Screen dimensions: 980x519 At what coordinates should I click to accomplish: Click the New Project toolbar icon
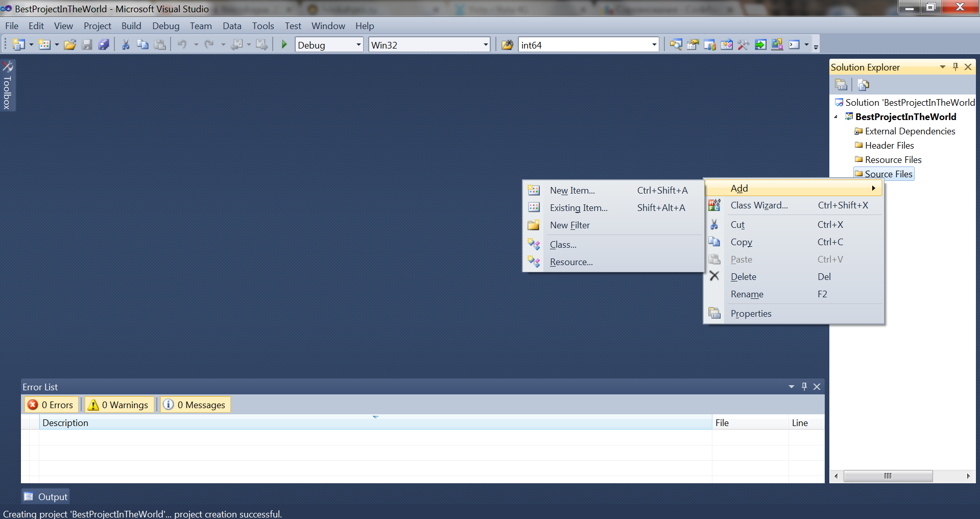coord(18,45)
